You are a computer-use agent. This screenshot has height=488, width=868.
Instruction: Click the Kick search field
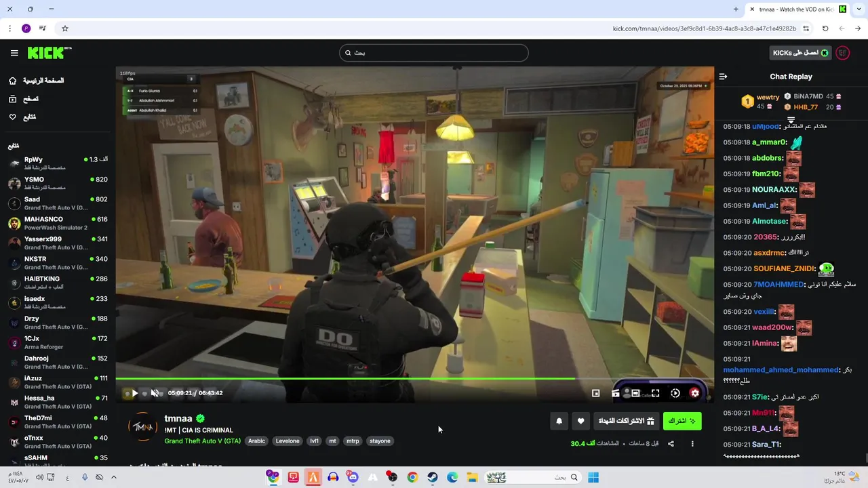point(434,53)
